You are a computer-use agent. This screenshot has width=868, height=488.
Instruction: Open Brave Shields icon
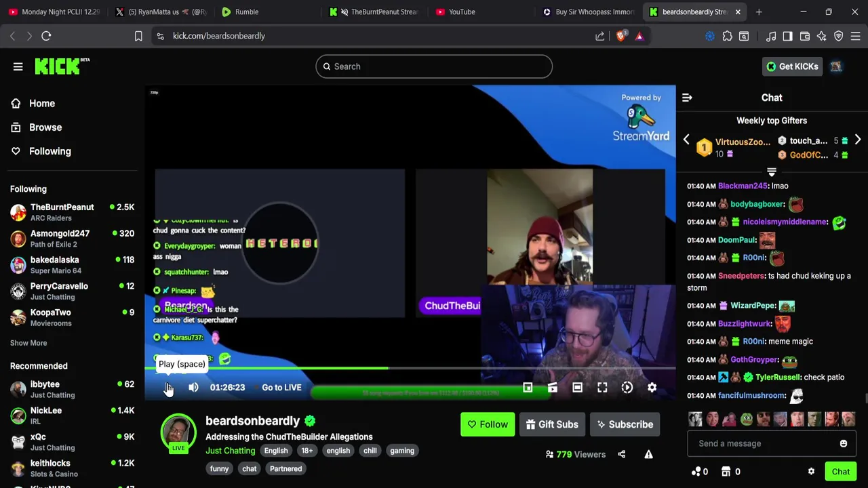point(620,36)
